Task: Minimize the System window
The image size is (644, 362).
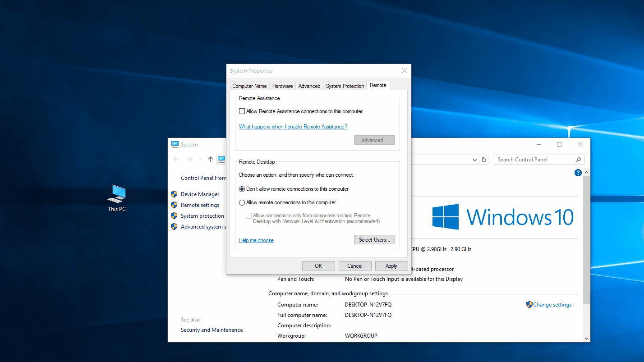Action: 539,144
